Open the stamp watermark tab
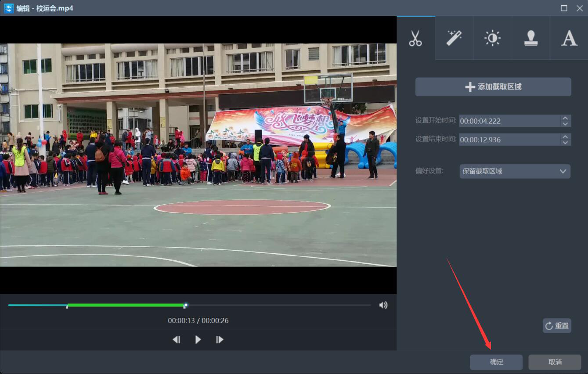This screenshot has width=588, height=374. 531,38
